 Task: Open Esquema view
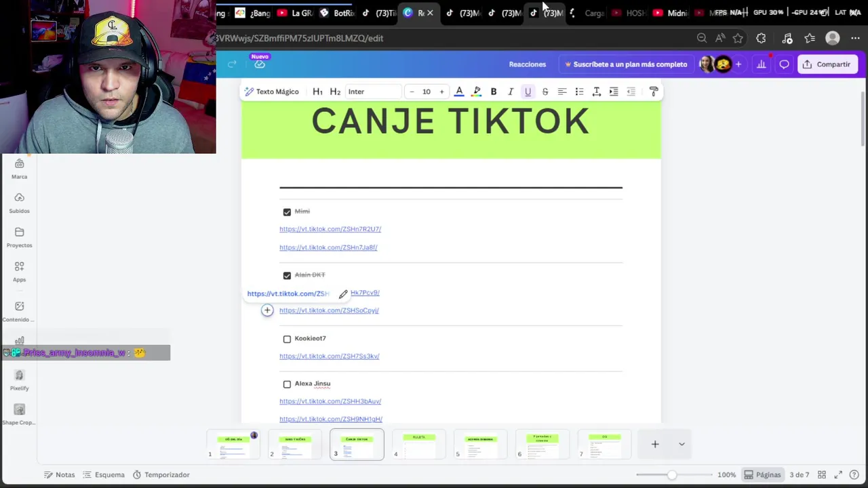[x=103, y=474]
